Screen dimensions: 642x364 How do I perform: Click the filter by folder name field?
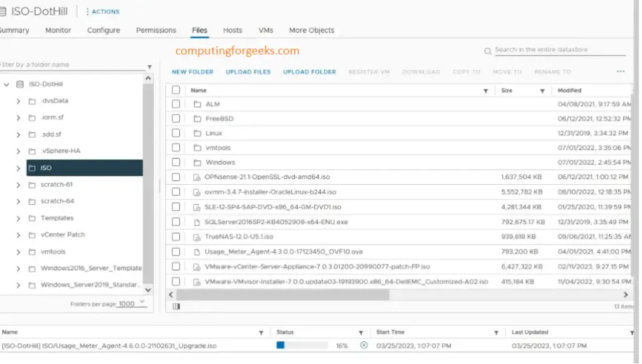[x=73, y=65]
